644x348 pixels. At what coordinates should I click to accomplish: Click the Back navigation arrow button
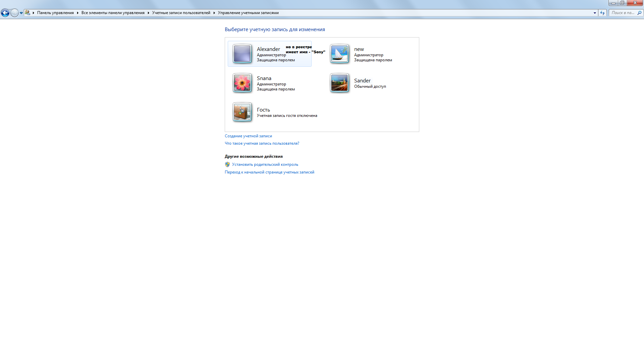coord(5,13)
